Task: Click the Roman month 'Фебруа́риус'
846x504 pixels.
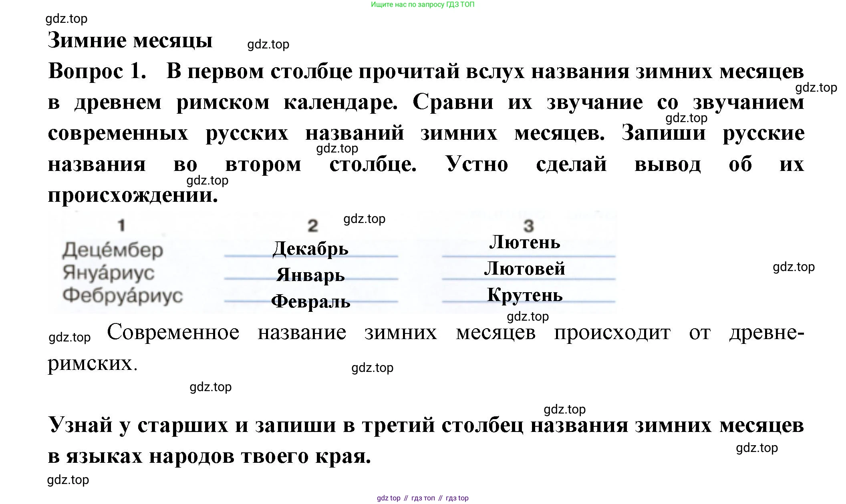Action: click(123, 296)
